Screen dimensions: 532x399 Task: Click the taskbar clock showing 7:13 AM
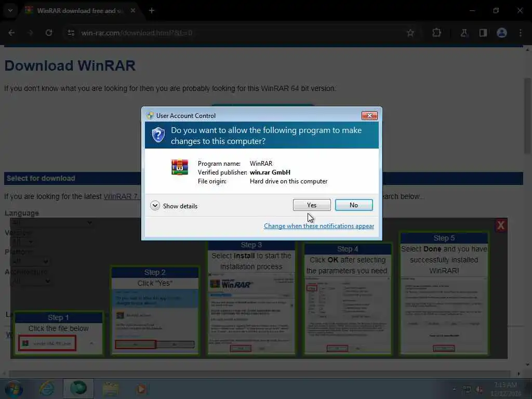tap(506, 389)
